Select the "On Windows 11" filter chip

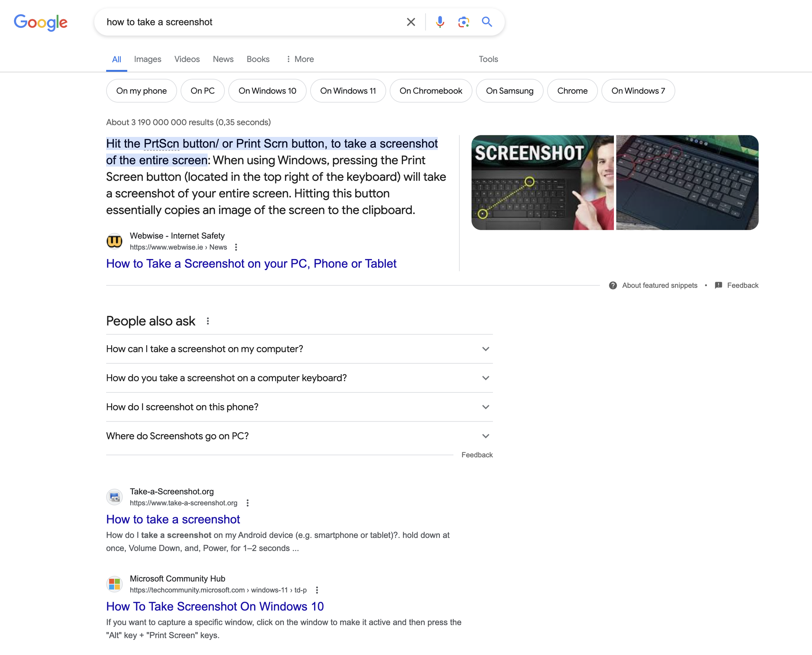[348, 91]
